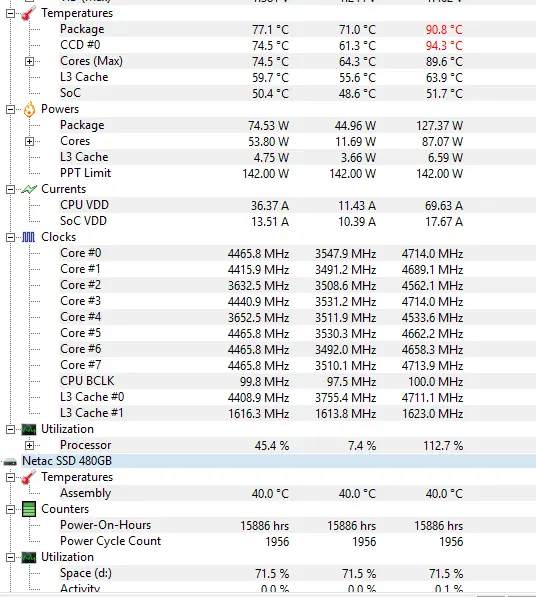Collapse the Clocks section
Viewport: 536px width, 597px height.
(x=11, y=237)
